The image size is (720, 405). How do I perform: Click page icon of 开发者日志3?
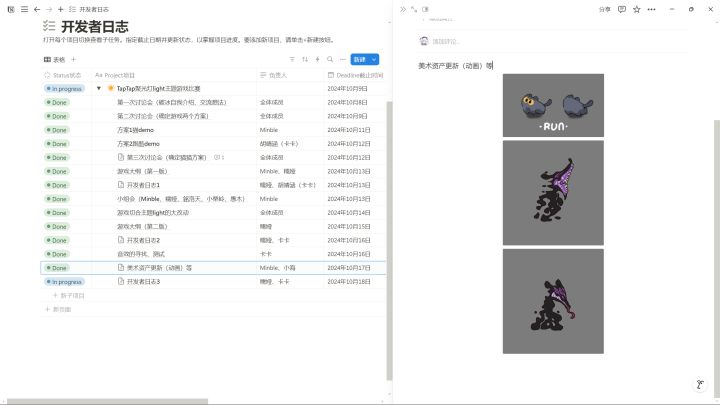tap(121, 281)
